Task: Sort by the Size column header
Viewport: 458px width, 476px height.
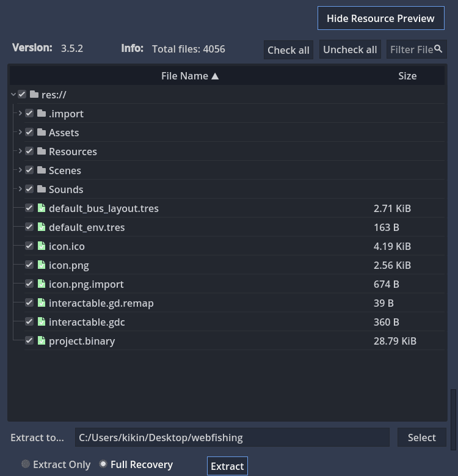Action: tap(407, 76)
